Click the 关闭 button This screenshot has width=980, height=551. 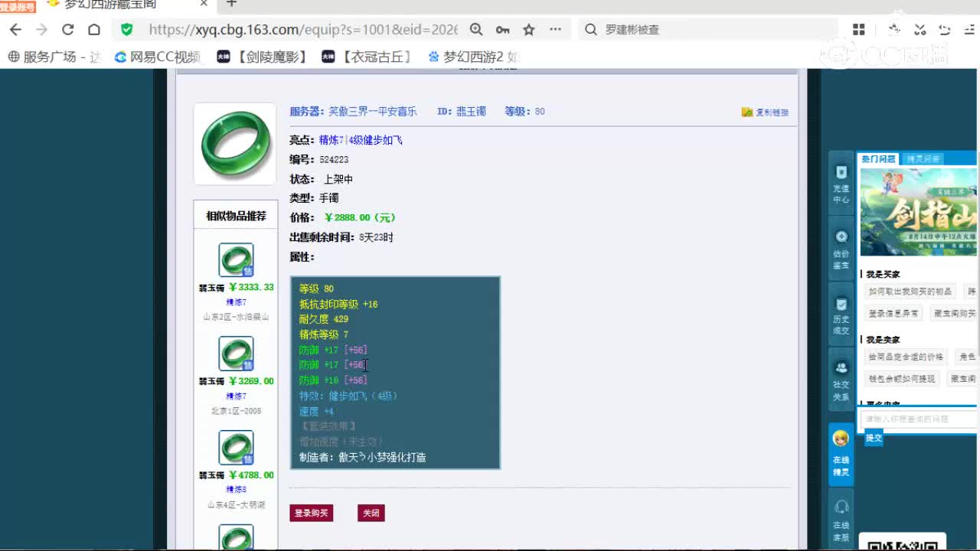(x=371, y=513)
